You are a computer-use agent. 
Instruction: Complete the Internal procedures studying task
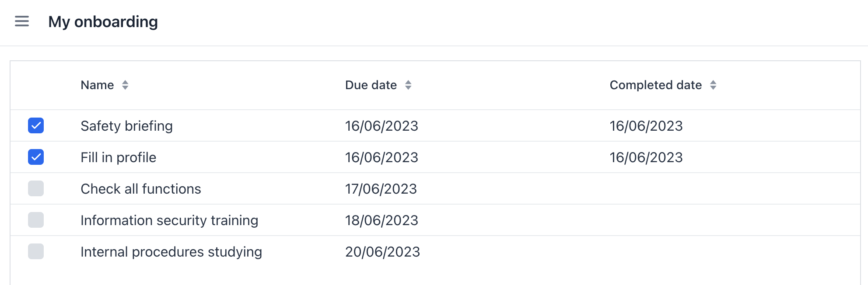pos(36,251)
